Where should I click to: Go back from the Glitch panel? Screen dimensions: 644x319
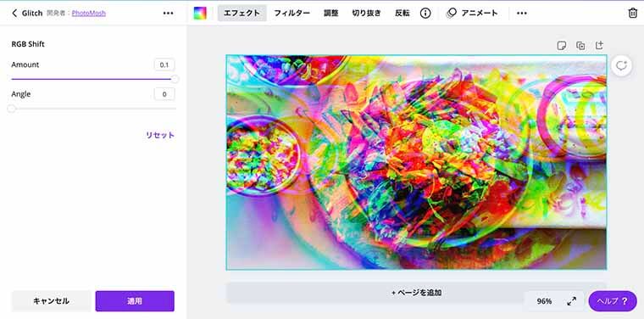(x=14, y=14)
